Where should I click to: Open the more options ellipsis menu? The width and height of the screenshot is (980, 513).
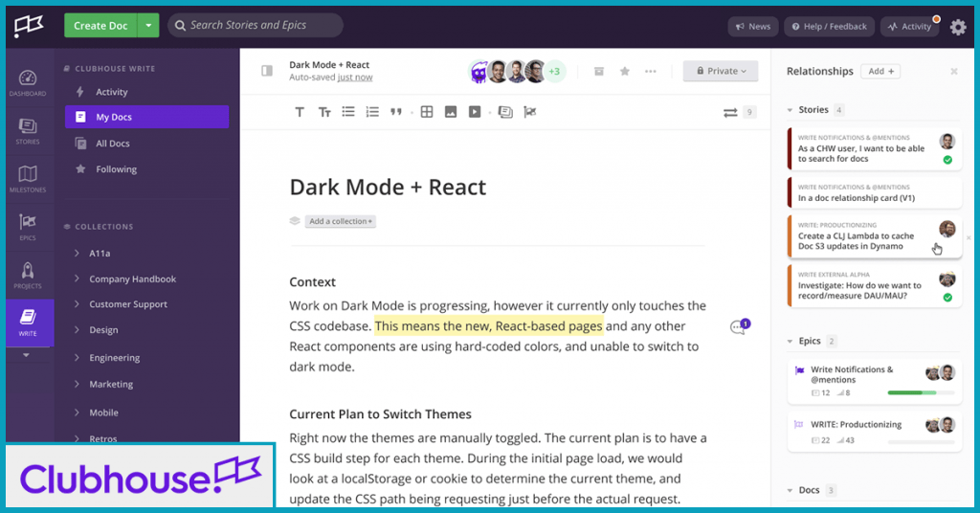tap(651, 71)
